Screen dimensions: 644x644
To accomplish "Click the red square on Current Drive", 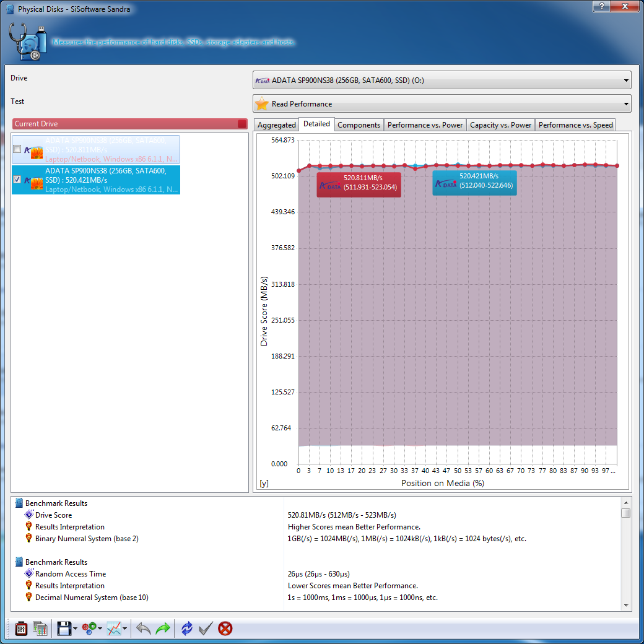I will coord(242,124).
